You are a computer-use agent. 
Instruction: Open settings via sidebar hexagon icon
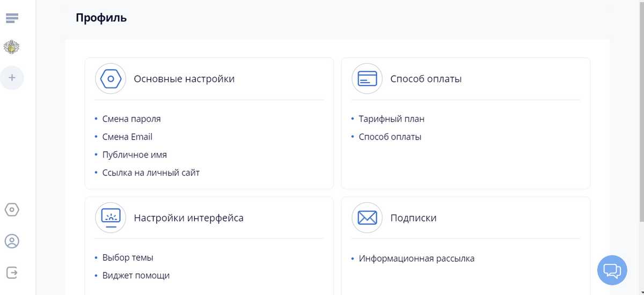(x=12, y=210)
